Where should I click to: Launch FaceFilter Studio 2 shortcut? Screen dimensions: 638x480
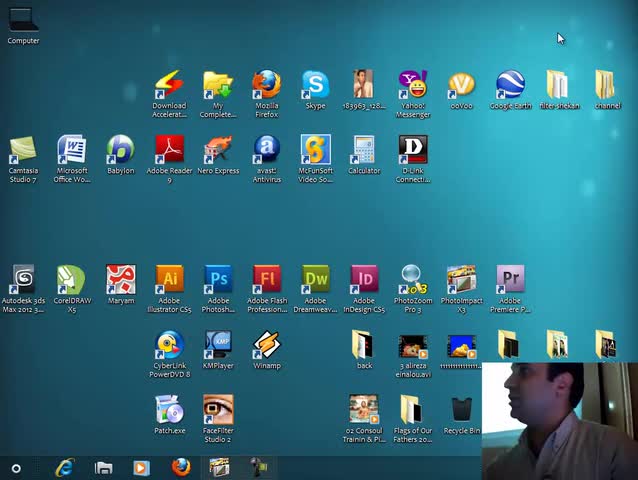pyautogui.click(x=218, y=419)
